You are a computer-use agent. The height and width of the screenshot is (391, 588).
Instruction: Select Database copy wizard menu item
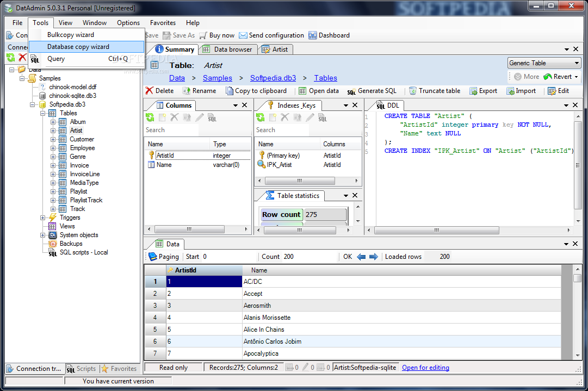click(86, 46)
